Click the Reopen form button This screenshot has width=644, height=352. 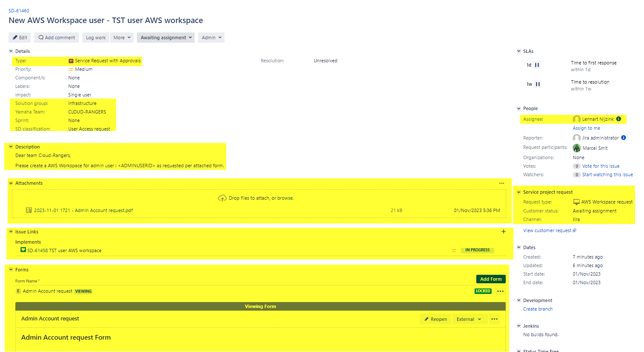click(435, 319)
